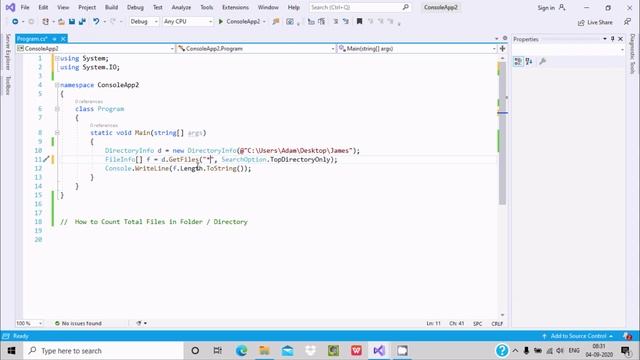This screenshot has width=640, height=360.
Task: Click the Feedback icon beside Live Share
Action: tap(627, 22)
